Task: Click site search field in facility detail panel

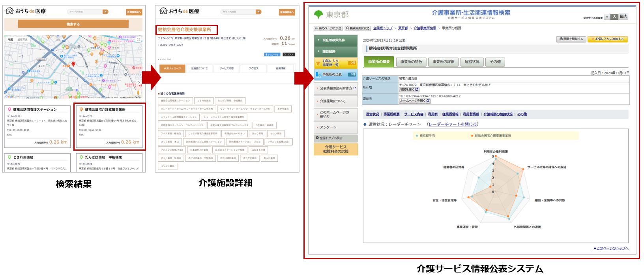Action: pos(238,12)
